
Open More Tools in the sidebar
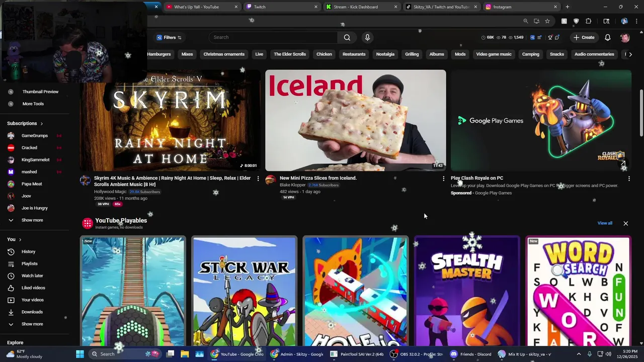[x=33, y=104]
